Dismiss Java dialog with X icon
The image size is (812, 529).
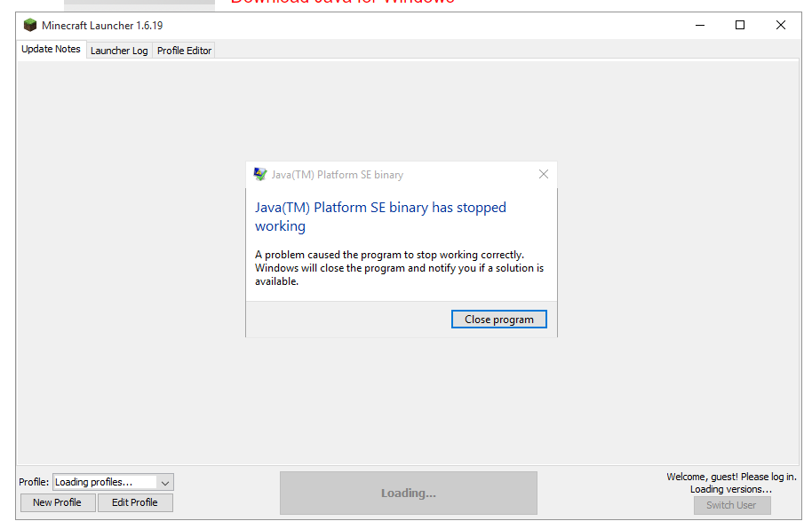click(x=543, y=175)
